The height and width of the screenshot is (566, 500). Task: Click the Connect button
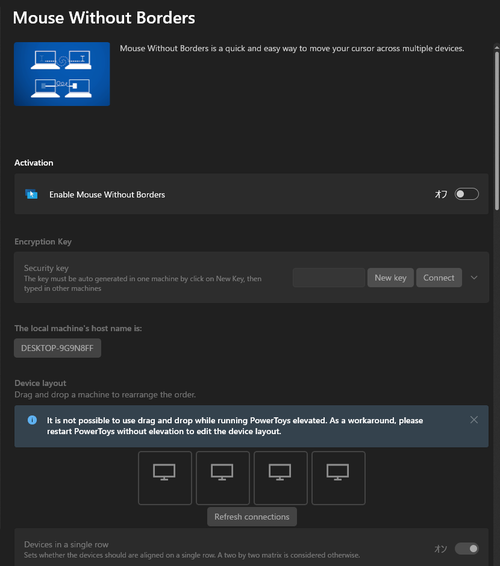coord(439,278)
